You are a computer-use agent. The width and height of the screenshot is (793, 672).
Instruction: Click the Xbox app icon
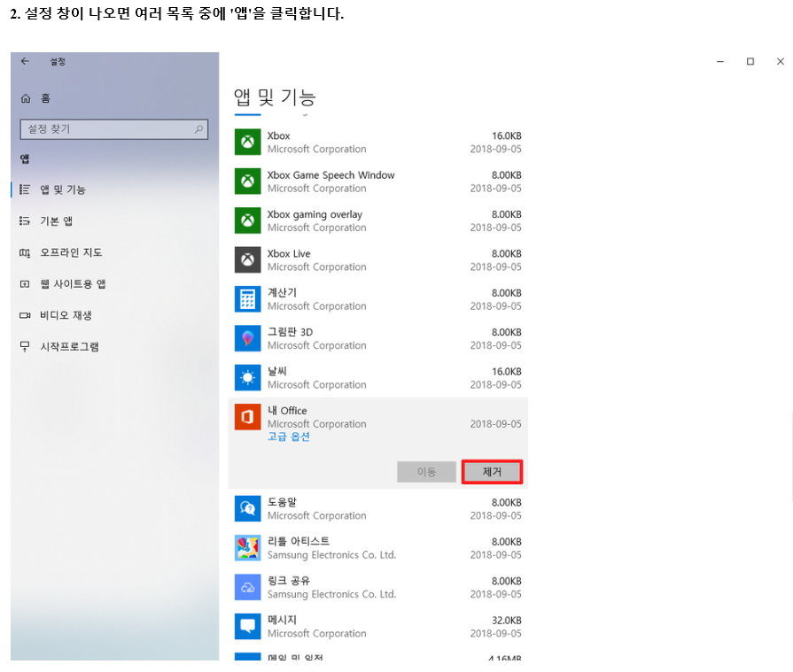(x=248, y=142)
